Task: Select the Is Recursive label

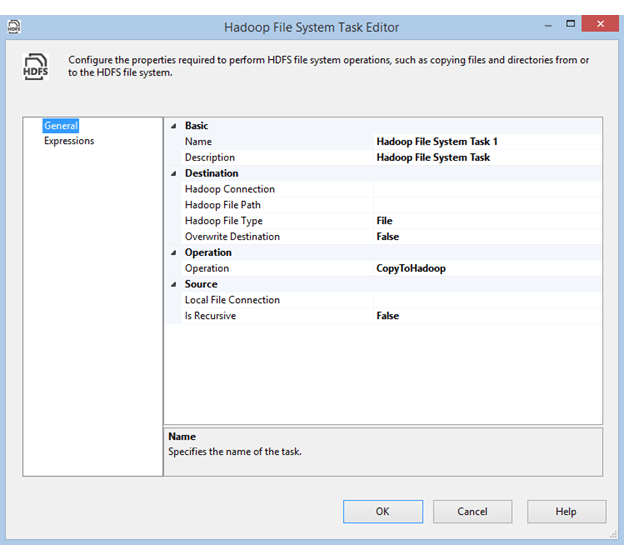Action: (x=210, y=316)
